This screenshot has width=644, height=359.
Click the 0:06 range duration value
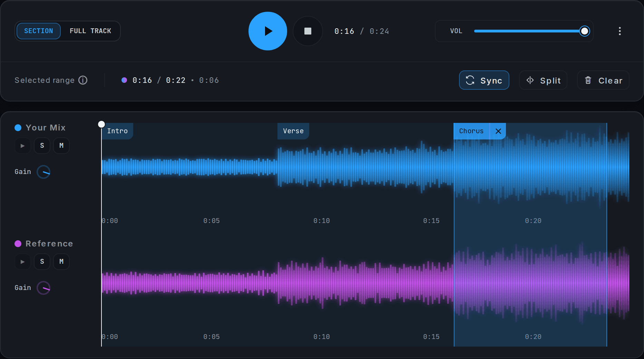(x=209, y=80)
